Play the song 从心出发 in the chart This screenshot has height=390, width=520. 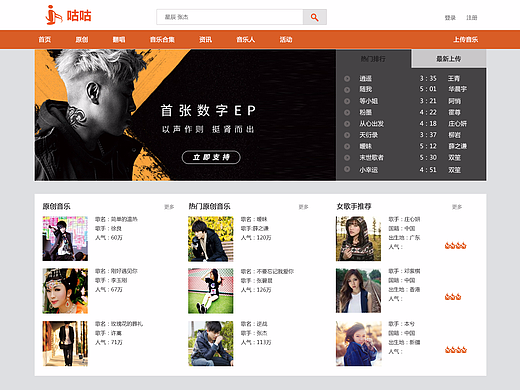click(347, 124)
